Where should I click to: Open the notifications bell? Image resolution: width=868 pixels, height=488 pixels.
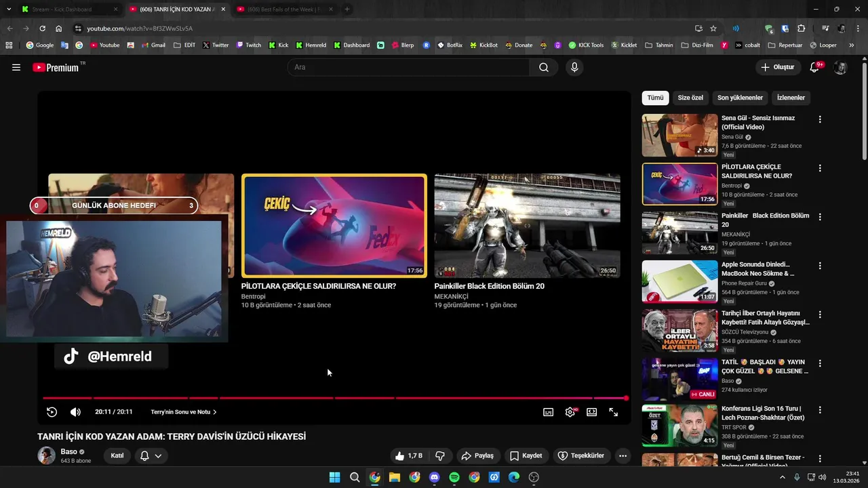[815, 67]
